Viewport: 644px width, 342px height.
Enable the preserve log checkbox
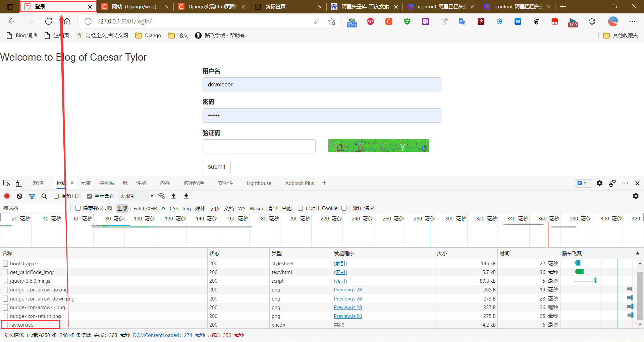tap(56, 196)
